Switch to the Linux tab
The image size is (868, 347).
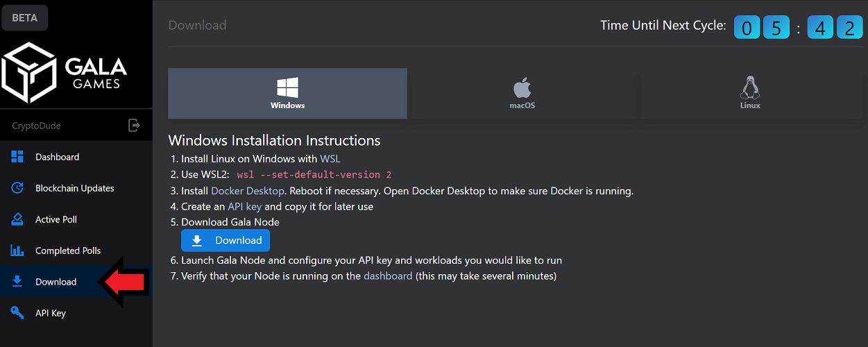pos(750,93)
